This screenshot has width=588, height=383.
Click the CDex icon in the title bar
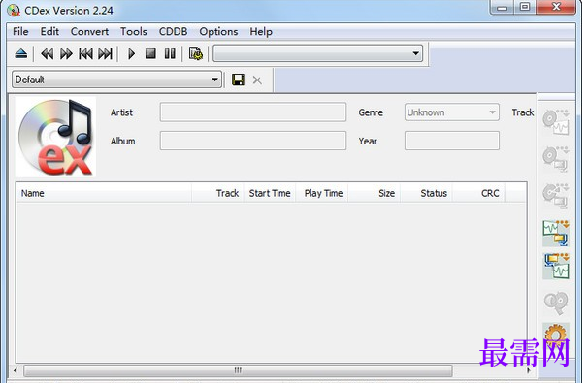(x=14, y=10)
